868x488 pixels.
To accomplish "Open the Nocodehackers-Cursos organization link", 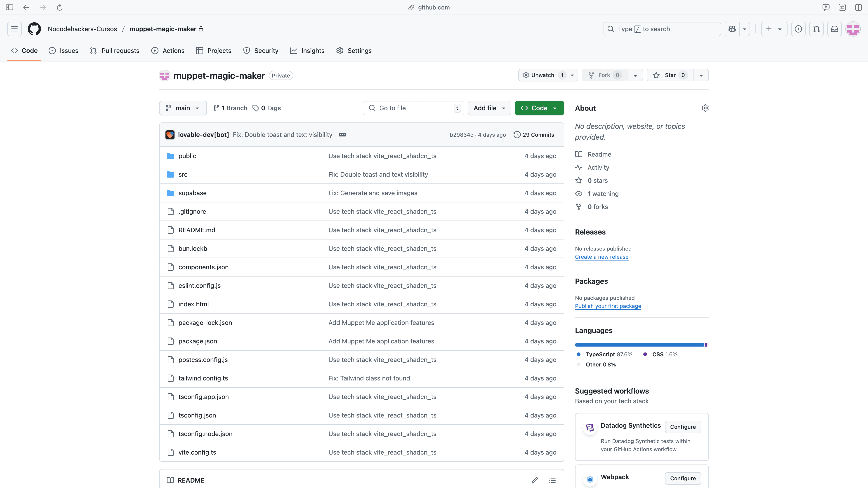I will pos(82,29).
